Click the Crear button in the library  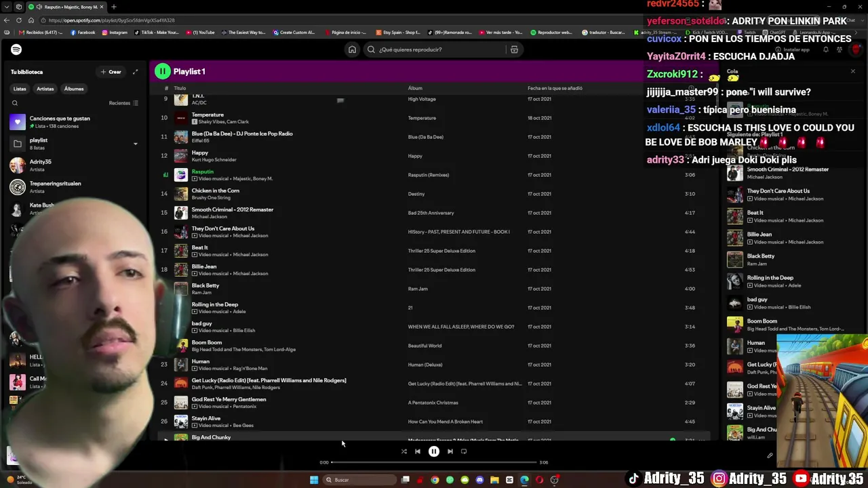111,72
